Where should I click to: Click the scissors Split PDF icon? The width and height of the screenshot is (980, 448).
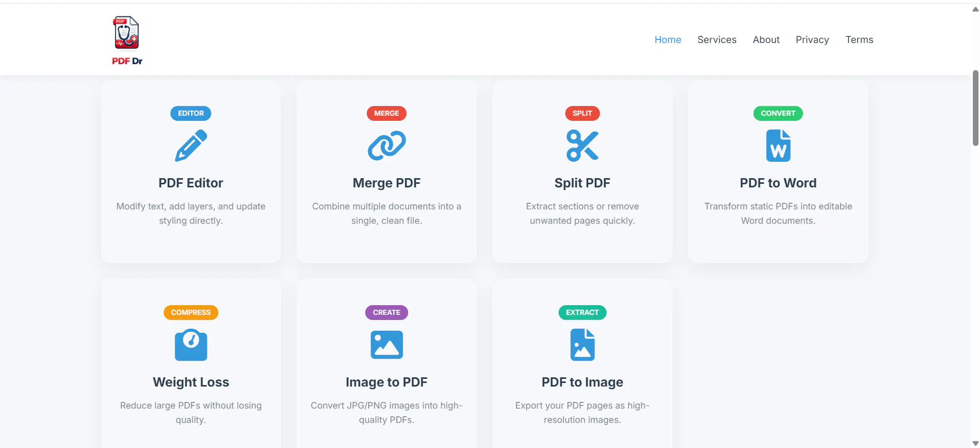582,145
